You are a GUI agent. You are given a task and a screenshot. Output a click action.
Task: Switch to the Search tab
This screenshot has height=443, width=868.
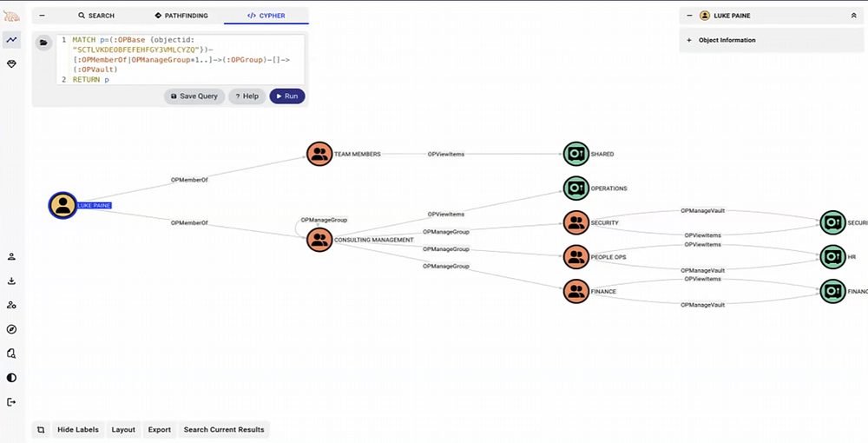[x=95, y=16]
